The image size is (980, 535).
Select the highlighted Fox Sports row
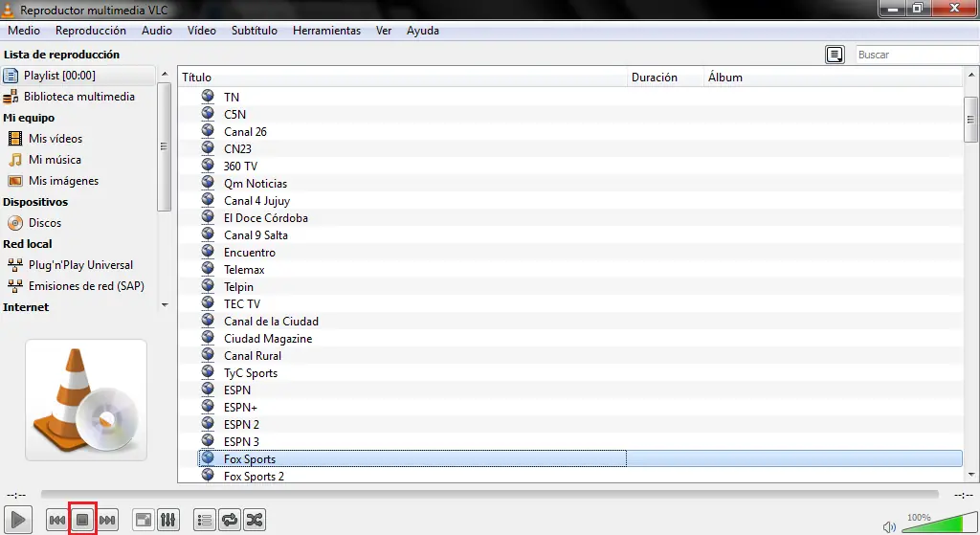[580, 458]
